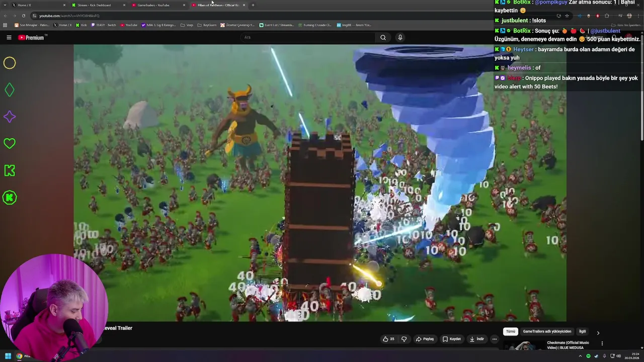Viewport: 644px width, 362px height.
Task: Open the browser extensions puzzle icon
Action: pos(607,16)
